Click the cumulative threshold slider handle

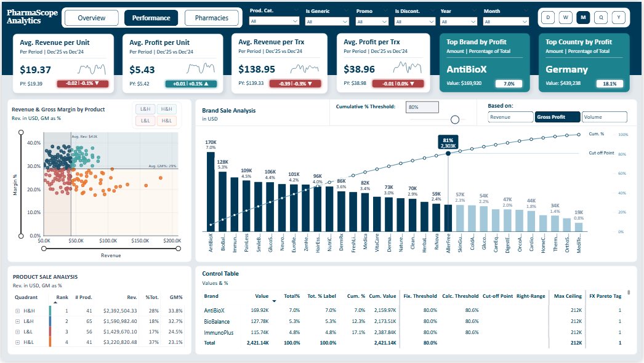coord(454,119)
